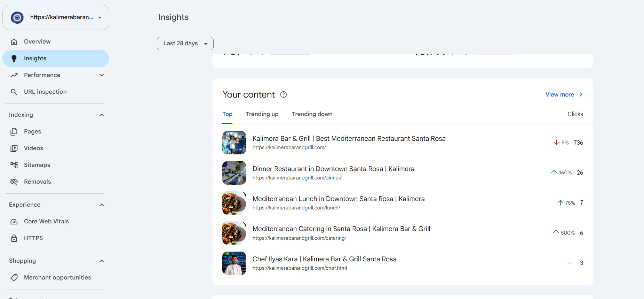
Task: Click the Merchant opportunities tag icon
Action: tap(14, 278)
